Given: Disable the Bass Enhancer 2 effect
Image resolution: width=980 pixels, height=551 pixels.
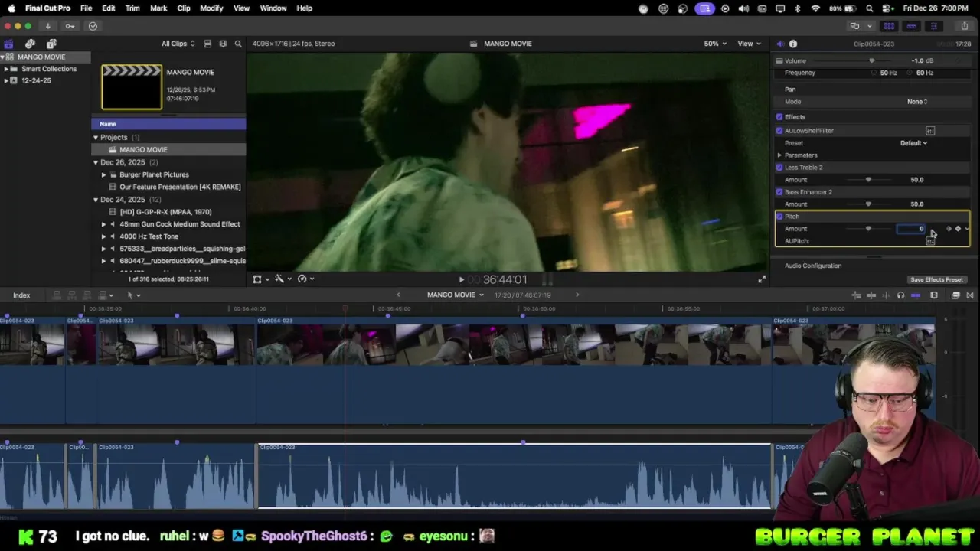Looking at the screenshot, I should 779,192.
